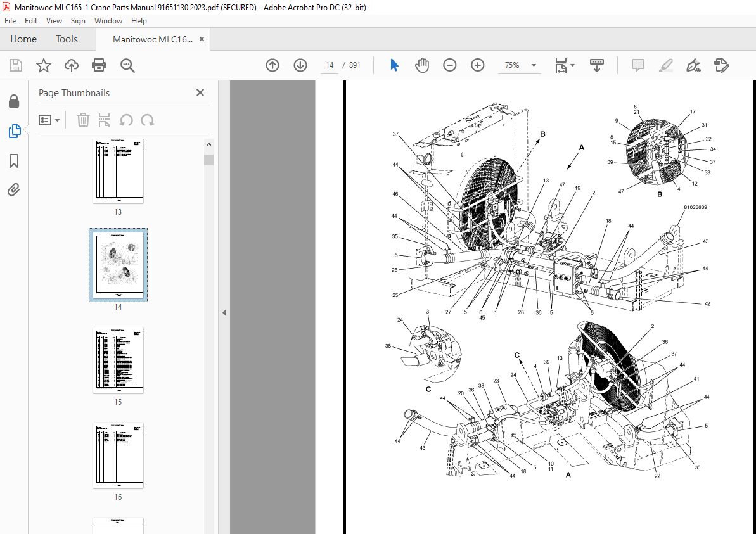This screenshot has width=756, height=534.
Task: Click thumbnail panel scroll up arrow
Action: [x=208, y=144]
